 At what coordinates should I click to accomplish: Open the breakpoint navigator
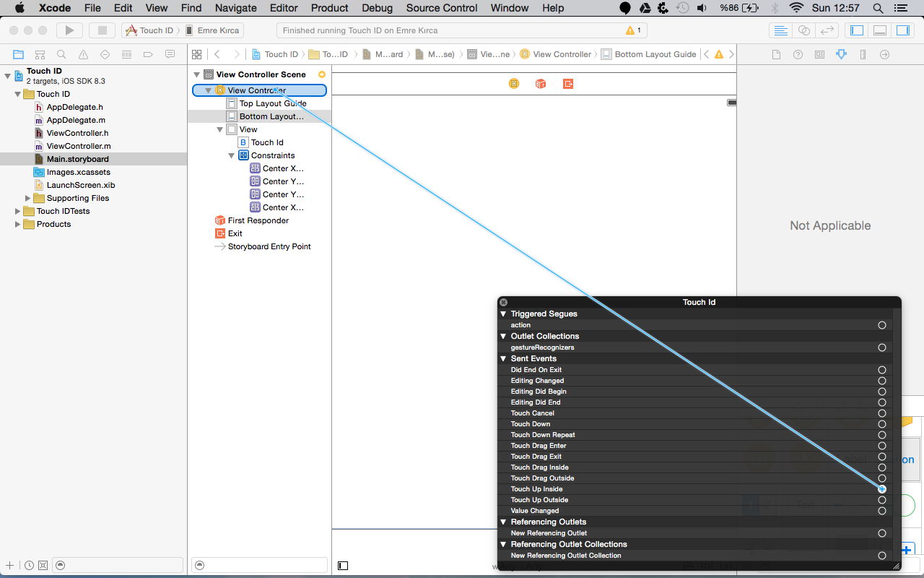point(148,54)
